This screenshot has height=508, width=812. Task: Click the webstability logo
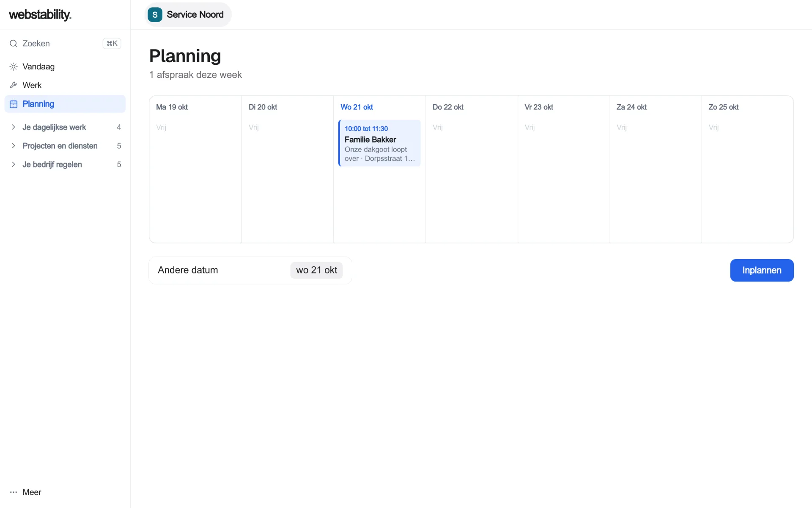pos(40,14)
